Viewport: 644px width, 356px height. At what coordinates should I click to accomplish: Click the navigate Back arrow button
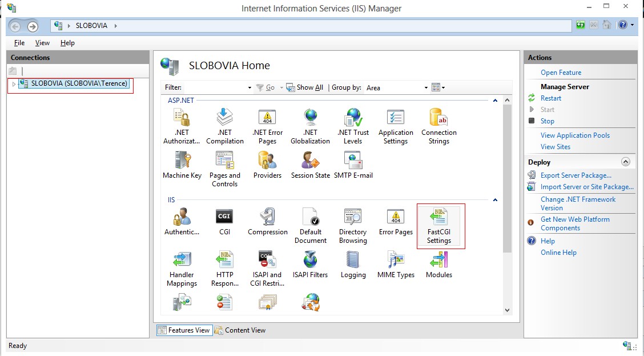pos(15,27)
